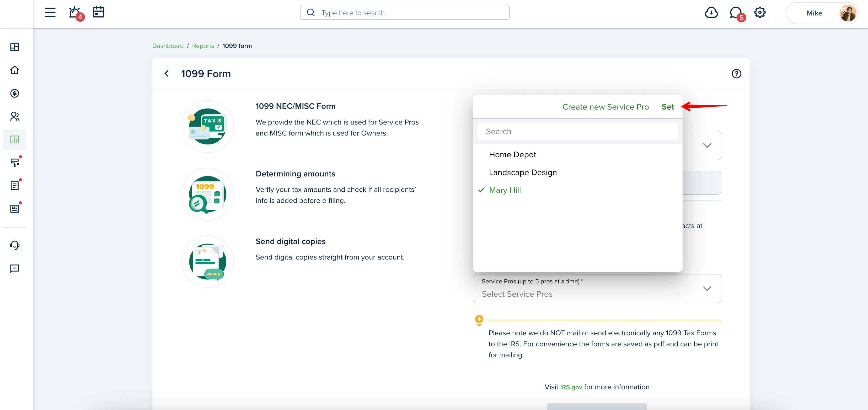Select the reports chart sidebar icon
The image size is (868, 410).
click(15, 139)
